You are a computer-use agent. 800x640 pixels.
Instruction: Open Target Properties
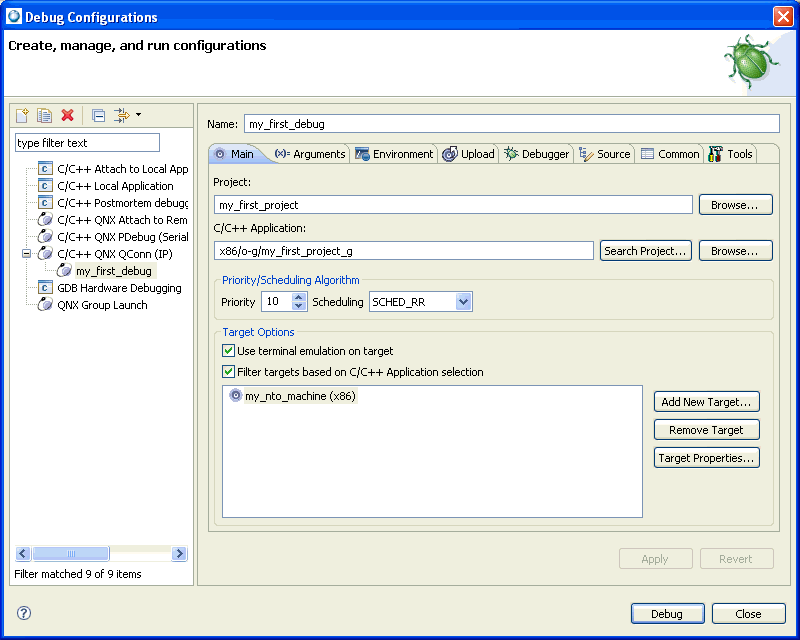(x=706, y=457)
